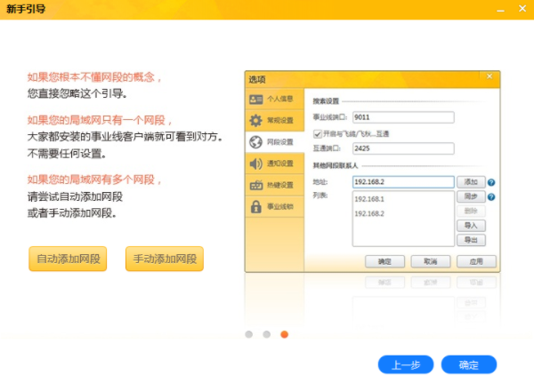The image size is (534, 392).
Task: Click the greyed 删除 button
Action: (471, 211)
